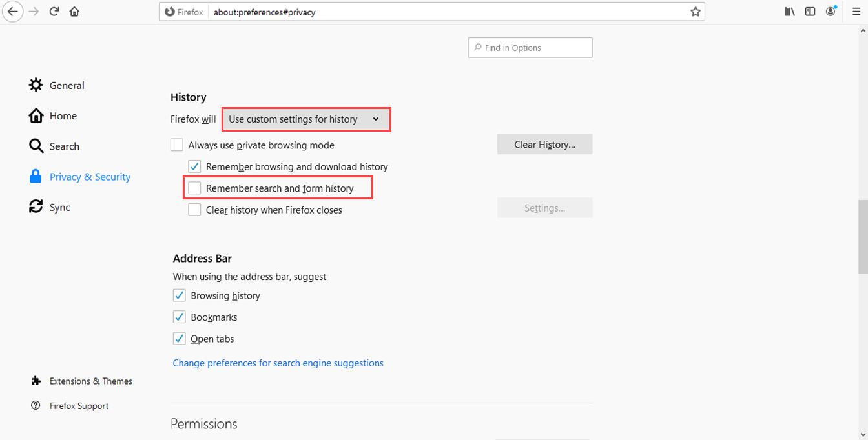The width and height of the screenshot is (868, 440).
Task: Click the Search magnifier icon in sidebar
Action: point(36,146)
